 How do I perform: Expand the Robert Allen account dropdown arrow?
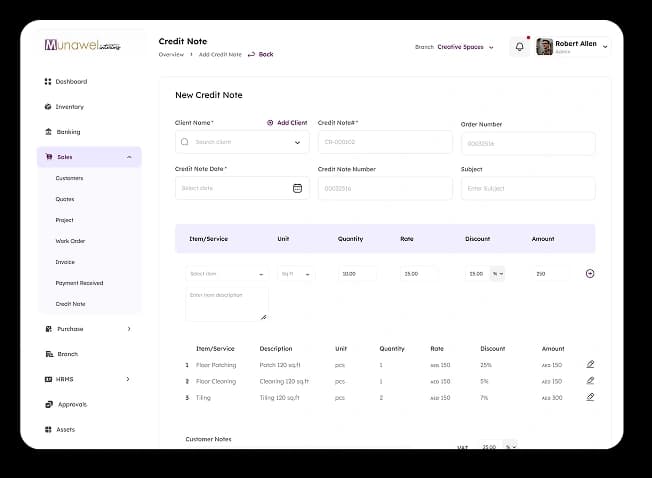point(605,47)
